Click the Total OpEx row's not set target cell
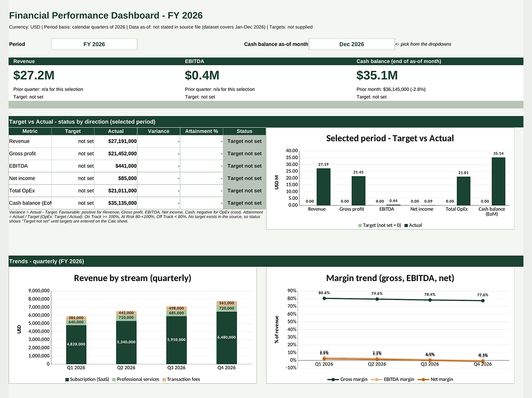The image size is (532, 398). click(73, 191)
